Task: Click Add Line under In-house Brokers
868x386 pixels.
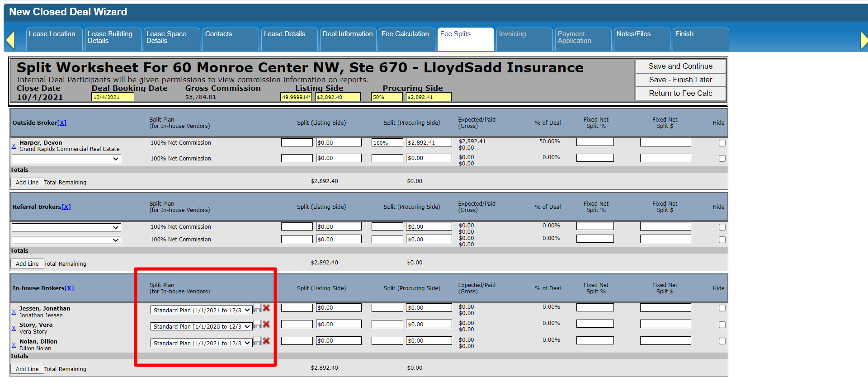Action: click(27, 369)
